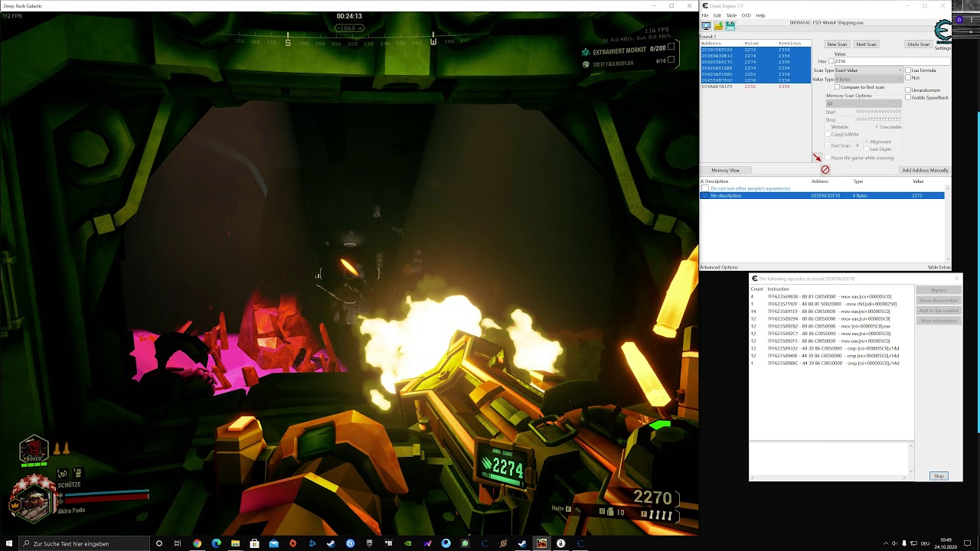Open the Epic Games launcher on the taskbar
The image size is (980, 551).
[369, 543]
